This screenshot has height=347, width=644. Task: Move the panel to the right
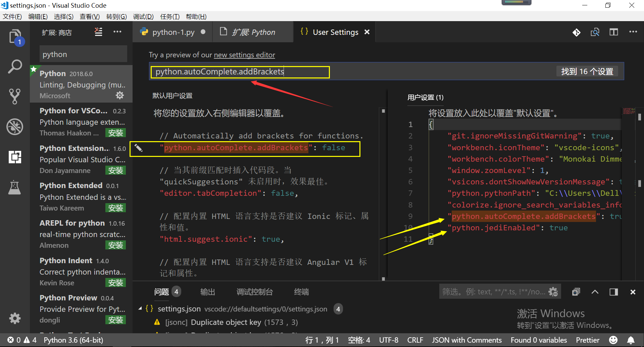pos(614,292)
